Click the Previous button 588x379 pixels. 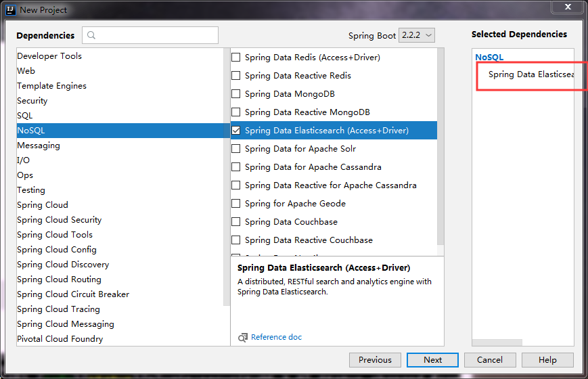375,360
